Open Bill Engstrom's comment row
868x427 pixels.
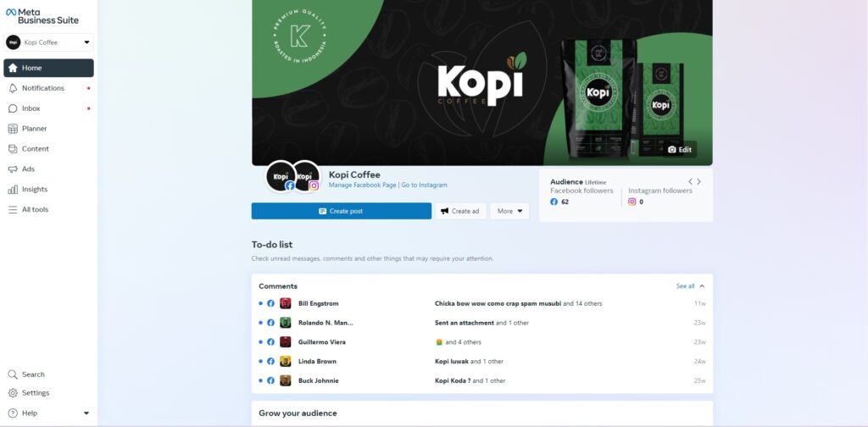point(482,303)
